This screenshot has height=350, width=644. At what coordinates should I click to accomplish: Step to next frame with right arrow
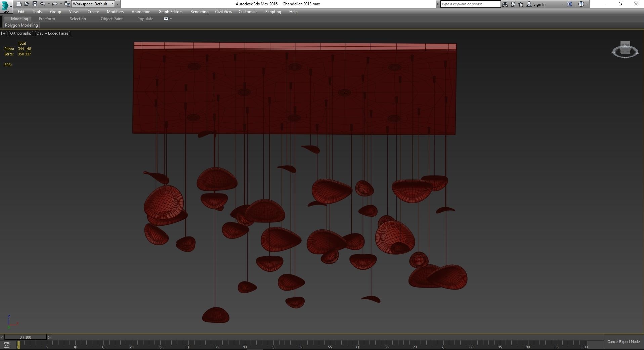(49, 337)
